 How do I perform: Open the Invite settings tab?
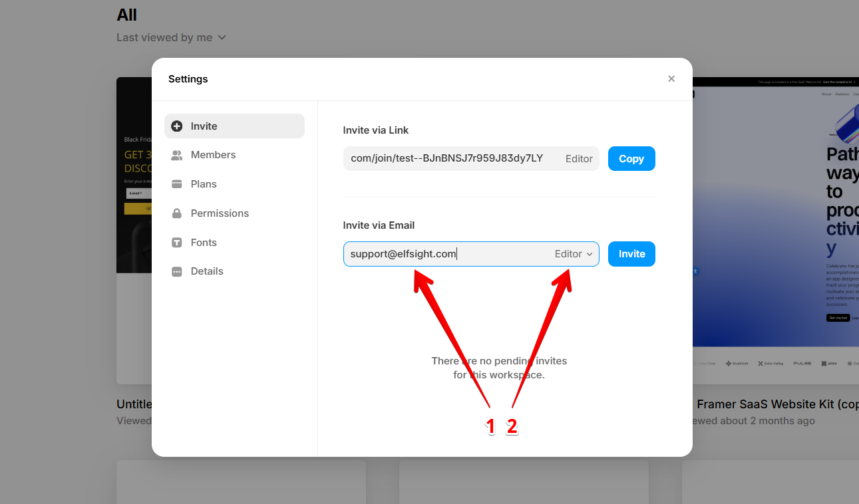[x=234, y=126]
